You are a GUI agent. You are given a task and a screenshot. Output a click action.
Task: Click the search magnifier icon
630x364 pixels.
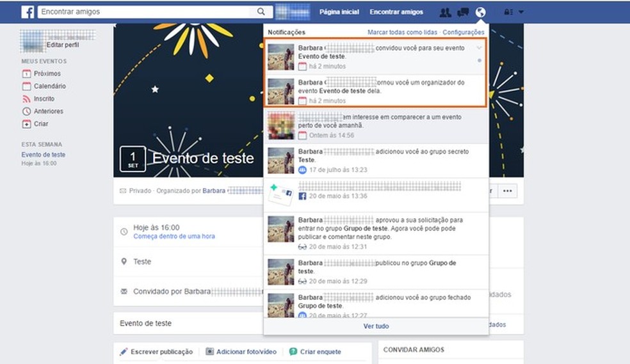(261, 12)
